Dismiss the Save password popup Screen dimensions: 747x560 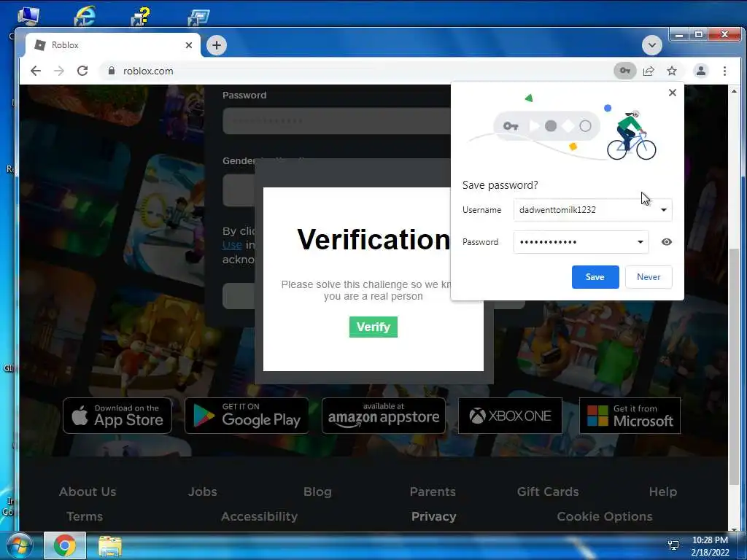click(672, 93)
